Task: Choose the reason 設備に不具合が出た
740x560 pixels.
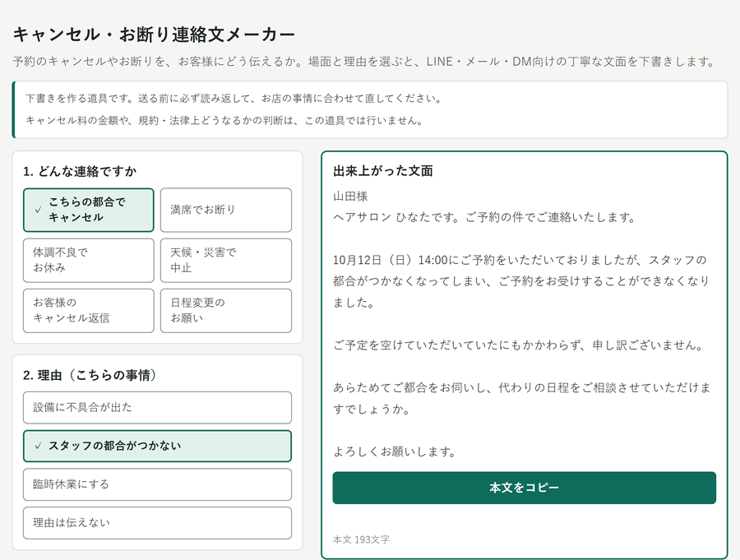Action: click(x=157, y=408)
